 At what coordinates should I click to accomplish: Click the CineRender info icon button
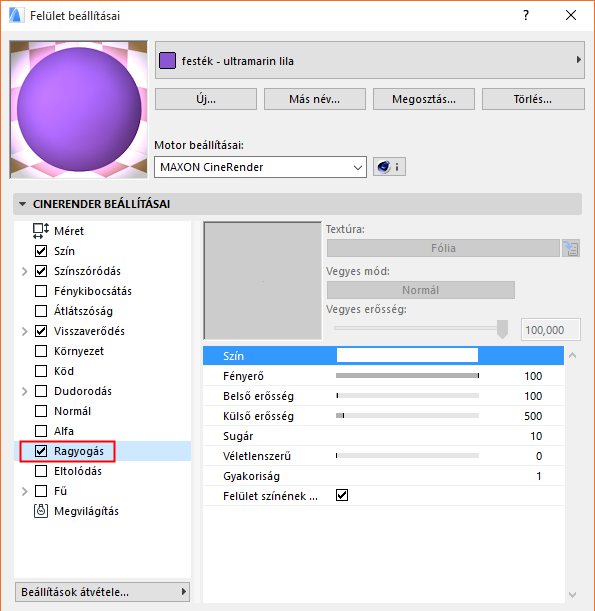[x=389, y=167]
